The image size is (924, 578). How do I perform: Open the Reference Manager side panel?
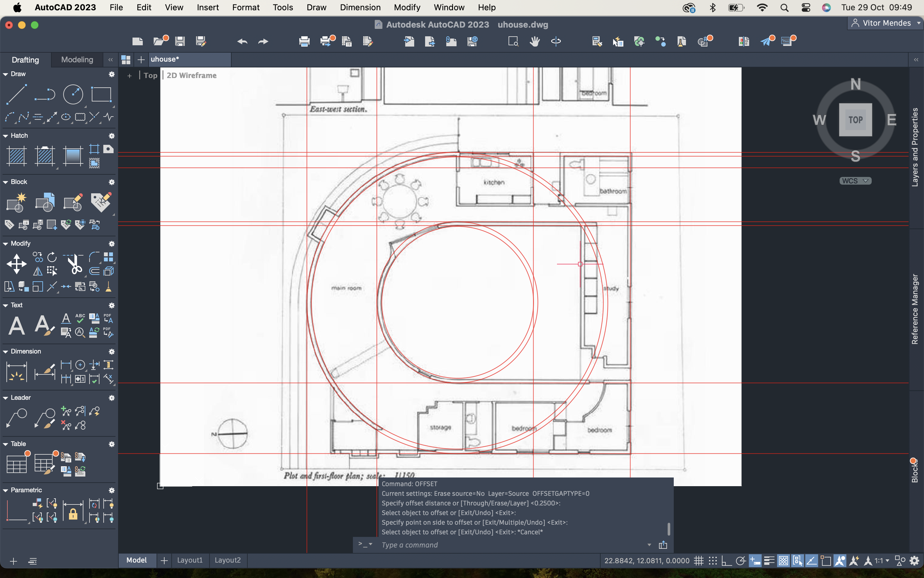[x=915, y=309]
